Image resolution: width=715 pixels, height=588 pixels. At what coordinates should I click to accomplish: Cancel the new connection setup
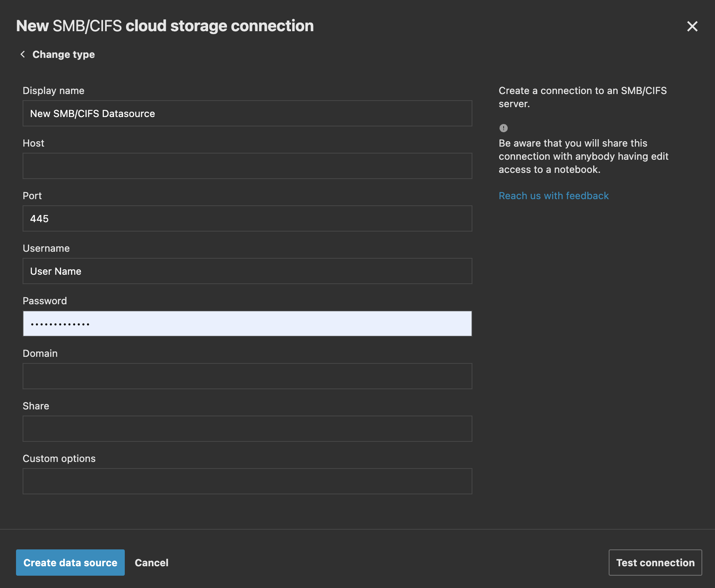(151, 563)
